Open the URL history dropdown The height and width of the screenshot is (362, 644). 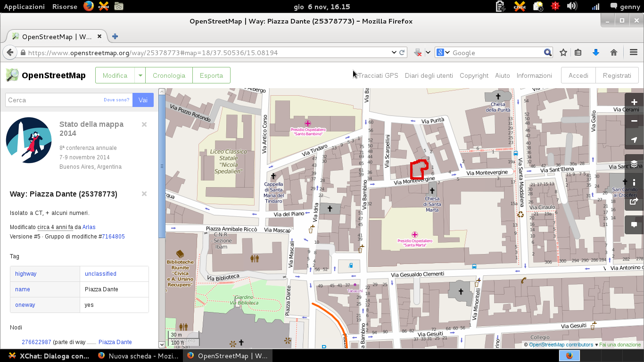pyautogui.click(x=394, y=53)
